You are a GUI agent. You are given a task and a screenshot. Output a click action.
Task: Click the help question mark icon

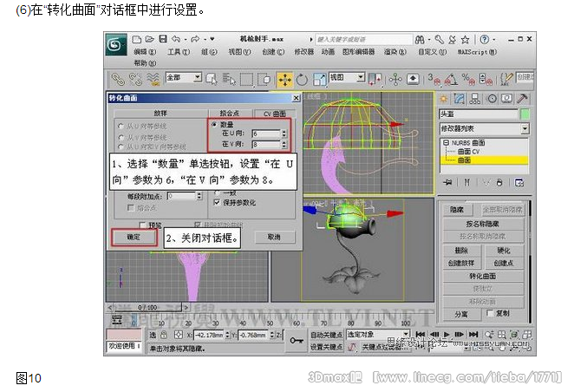click(484, 39)
